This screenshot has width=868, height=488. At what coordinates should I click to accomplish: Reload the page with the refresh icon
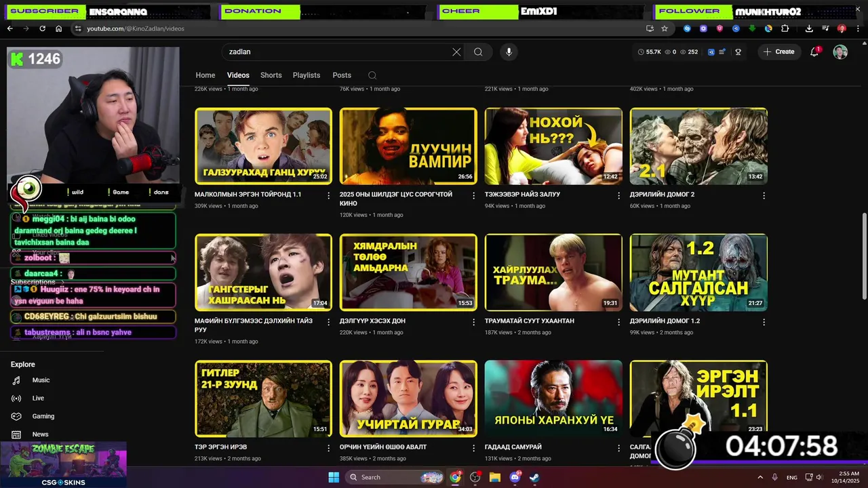pos(42,28)
